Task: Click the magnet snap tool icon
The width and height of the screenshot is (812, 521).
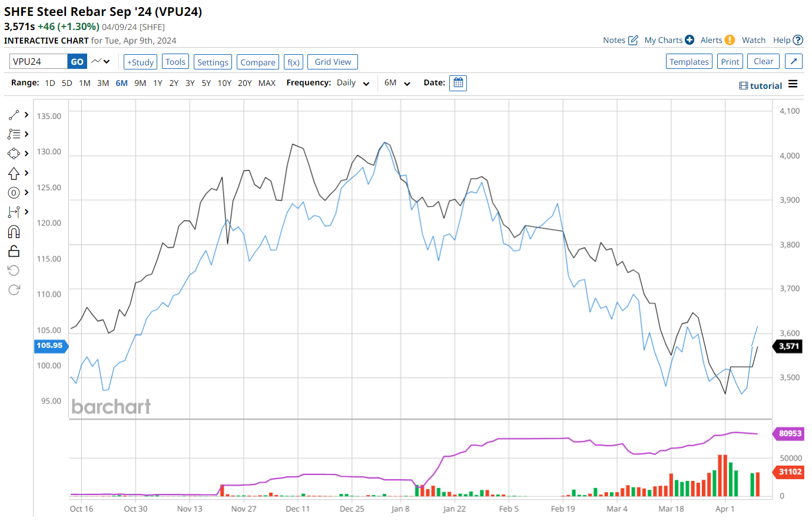Action: 14,231
